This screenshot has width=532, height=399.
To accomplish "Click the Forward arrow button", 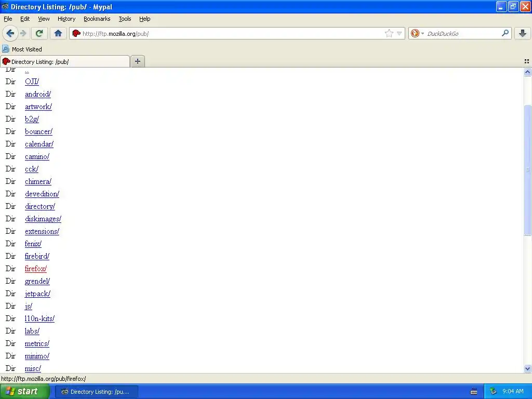I will pyautogui.click(x=23, y=33).
